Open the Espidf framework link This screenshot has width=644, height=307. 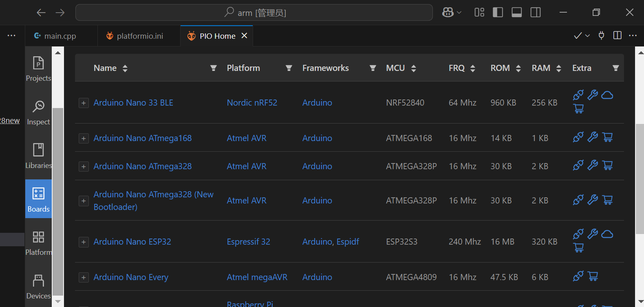click(348, 242)
